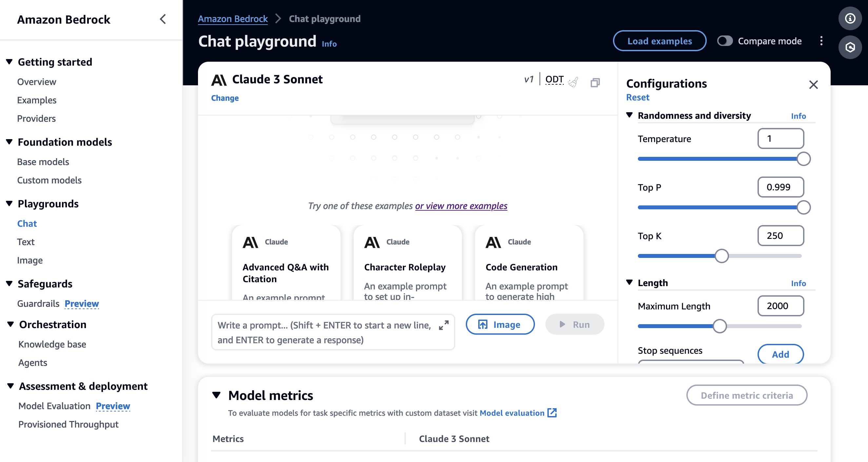The height and width of the screenshot is (462, 868).
Task: Click the broom clear-chat icon
Action: [x=573, y=82]
